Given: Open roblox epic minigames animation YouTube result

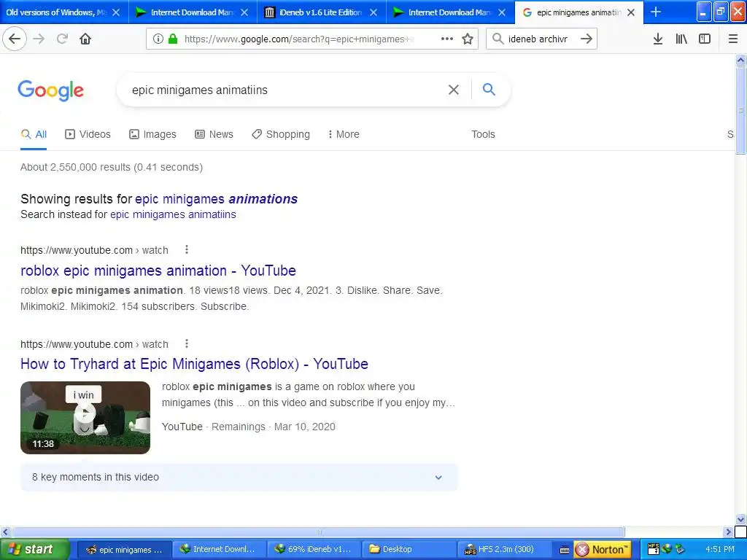Looking at the screenshot, I should [158, 271].
